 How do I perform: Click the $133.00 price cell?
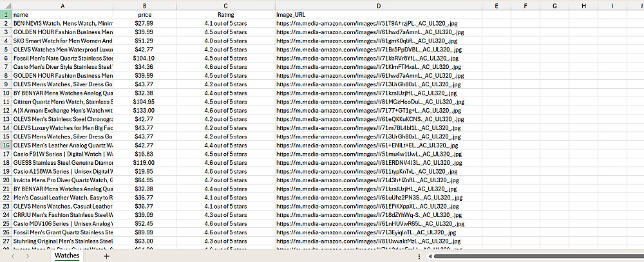[144, 111]
